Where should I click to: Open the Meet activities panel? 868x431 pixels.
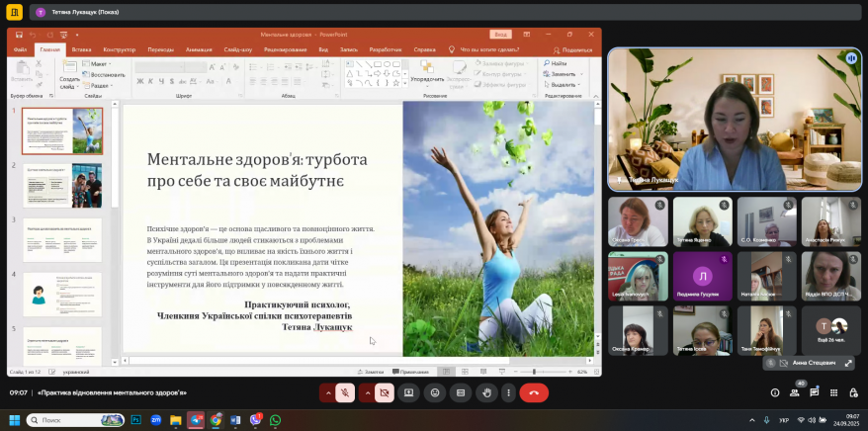(x=833, y=392)
